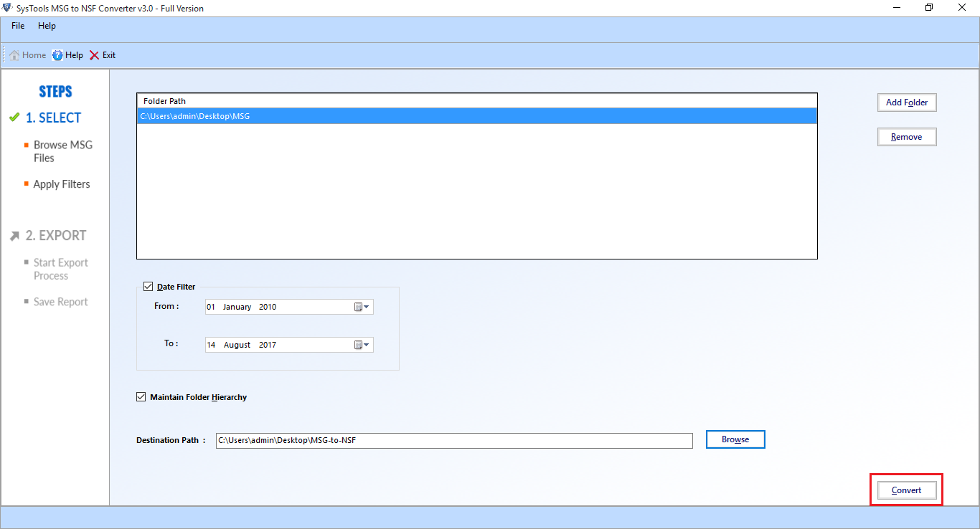Click Apply Filters step in sidebar

click(62, 184)
